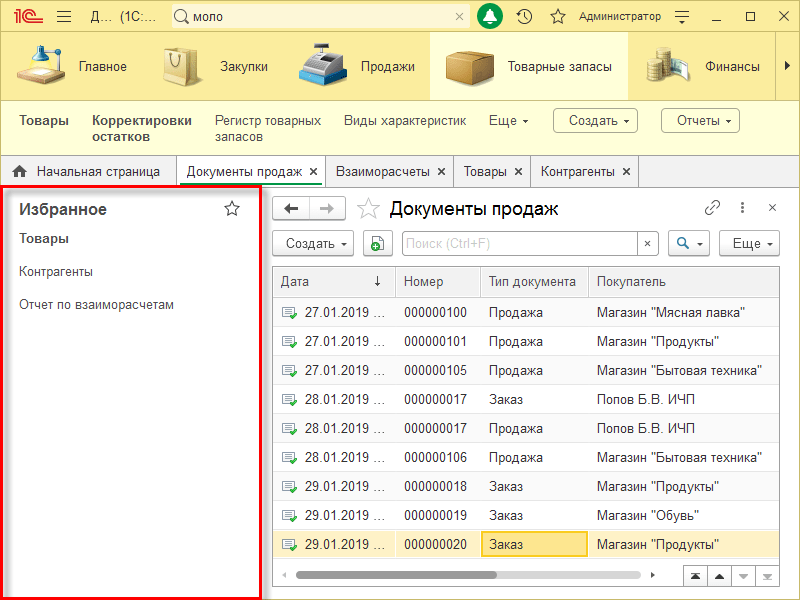
Task: Switch to Контрагенты tab
Action: (578, 171)
